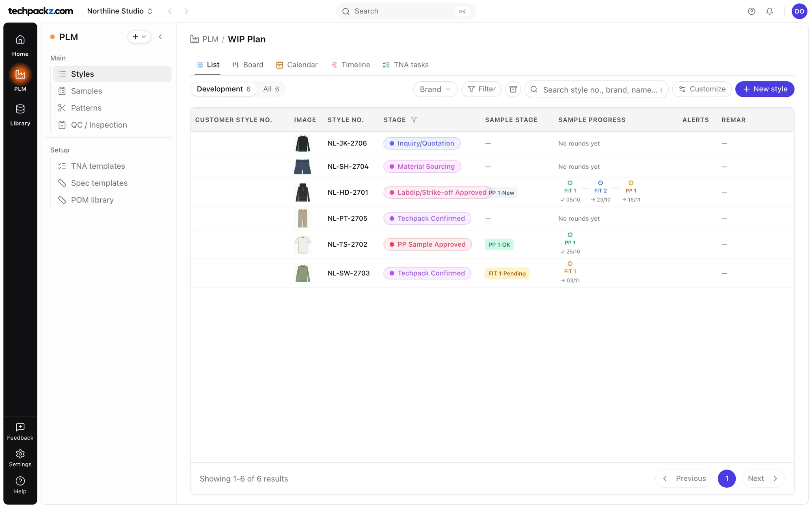Go forward with the right arrow
The height and width of the screenshot is (508, 812).
click(x=186, y=11)
